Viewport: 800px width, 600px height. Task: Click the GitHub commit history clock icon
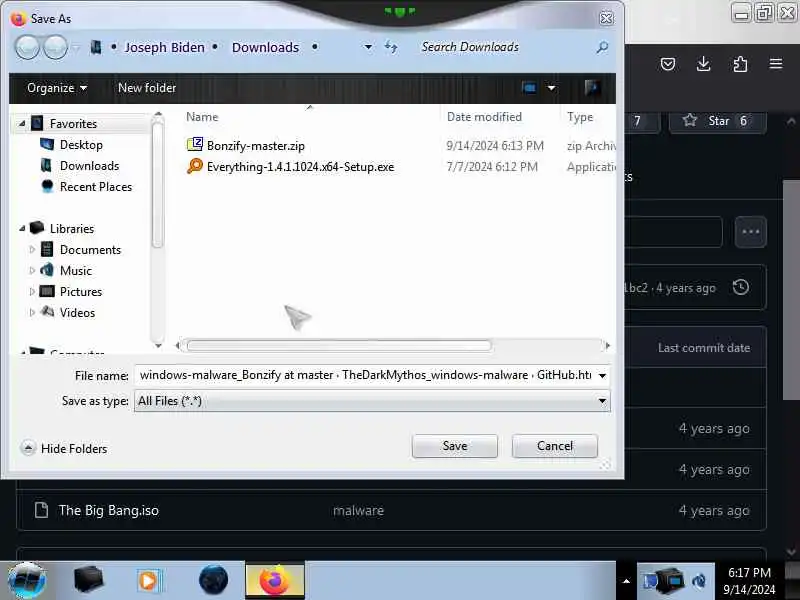tap(741, 287)
